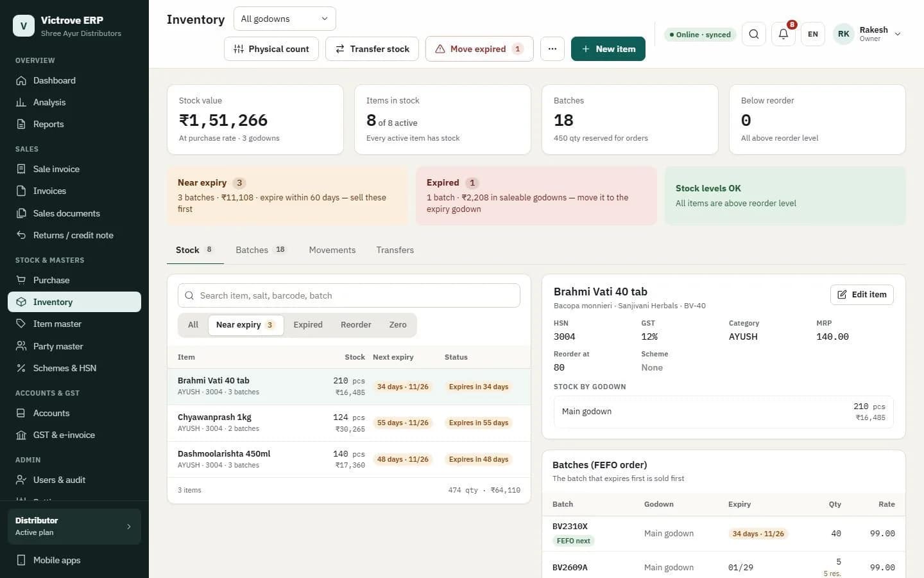Open the Expired alert card
This screenshot has height=578, width=924.
point(536,196)
